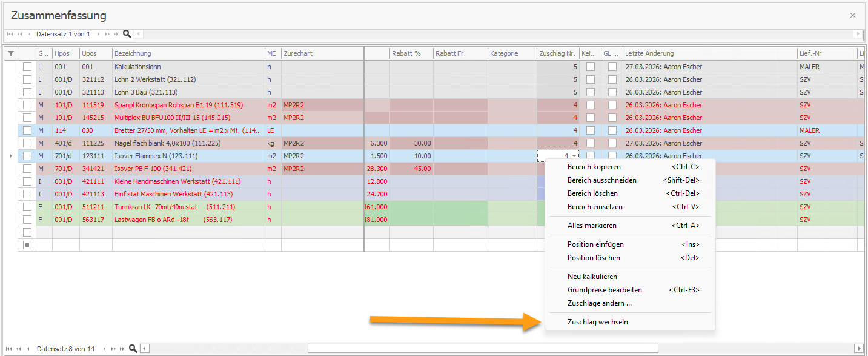Click 'Hpos' column header
This screenshot has height=356, width=868.
(66, 53)
